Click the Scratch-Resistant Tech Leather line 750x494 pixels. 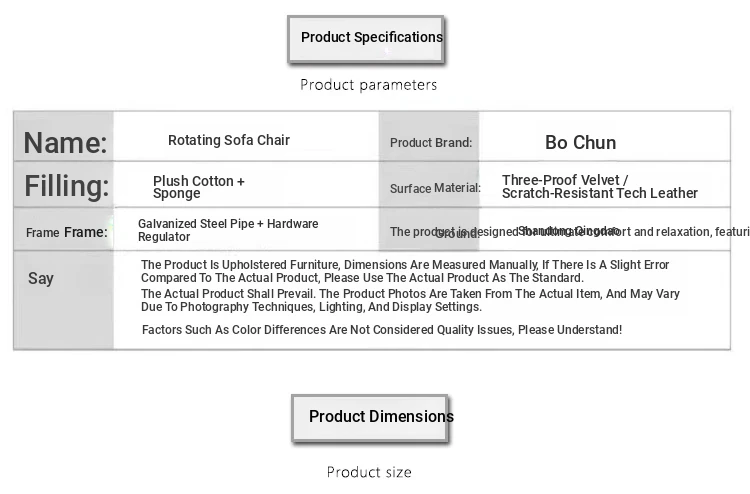pos(599,193)
